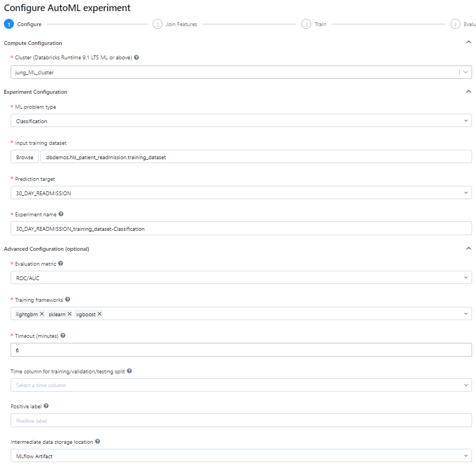Click the 'ML problem type' label
Viewport: 476px width, 466px height.
(x=36, y=107)
